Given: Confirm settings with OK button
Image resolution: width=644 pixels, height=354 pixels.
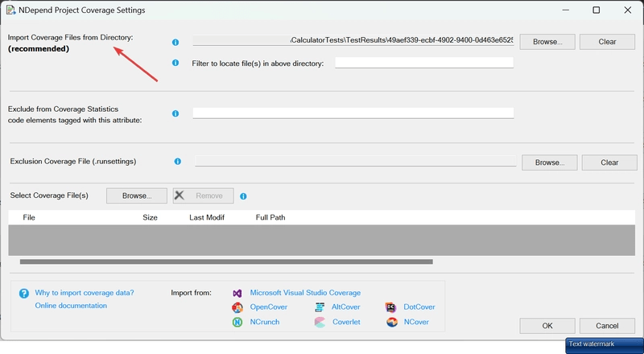Looking at the screenshot, I should pos(547,326).
